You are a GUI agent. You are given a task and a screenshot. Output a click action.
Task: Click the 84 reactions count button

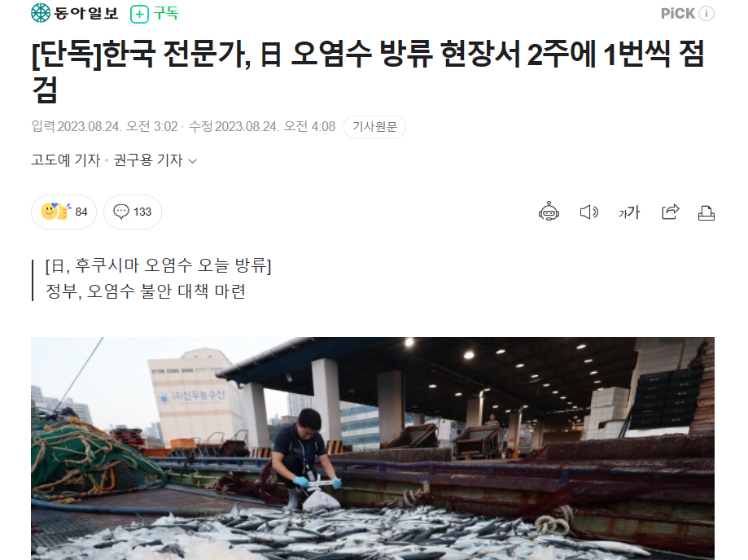tap(64, 212)
